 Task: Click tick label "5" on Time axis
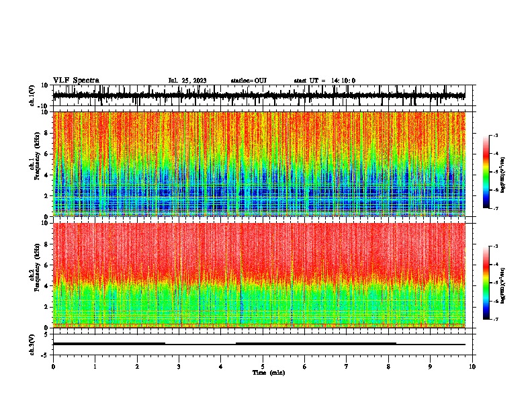pyautogui.click(x=263, y=367)
